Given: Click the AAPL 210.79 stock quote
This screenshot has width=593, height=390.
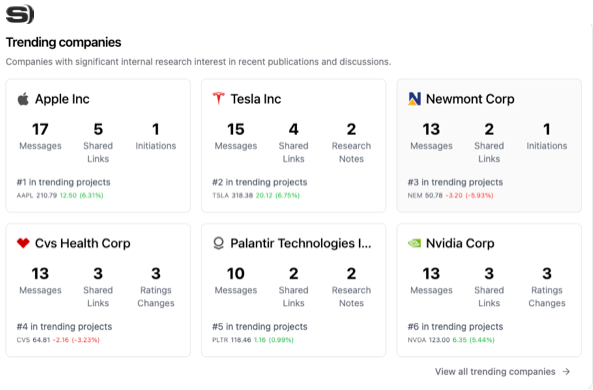Looking at the screenshot, I should point(60,196).
